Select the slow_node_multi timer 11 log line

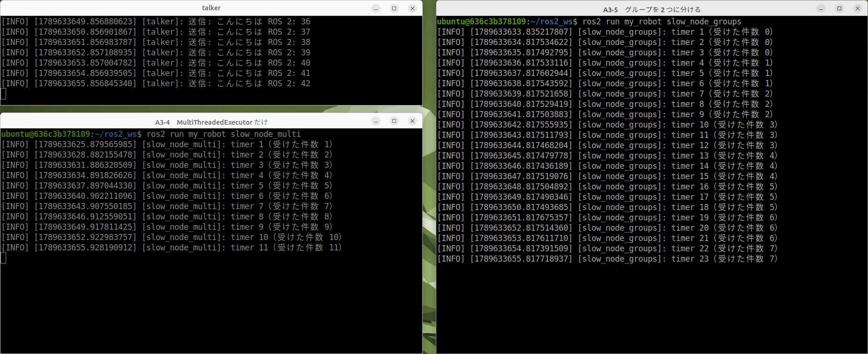coord(172,248)
